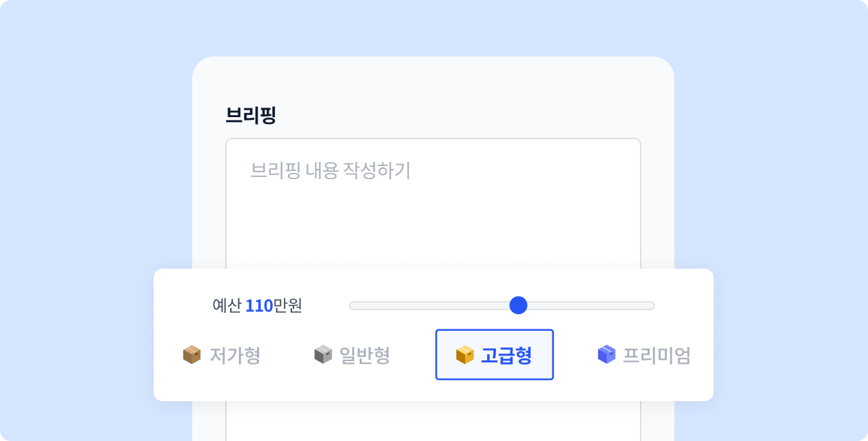This screenshot has height=441, width=868.
Task: Select the highlighted 고급형 label text
Action: (x=506, y=356)
